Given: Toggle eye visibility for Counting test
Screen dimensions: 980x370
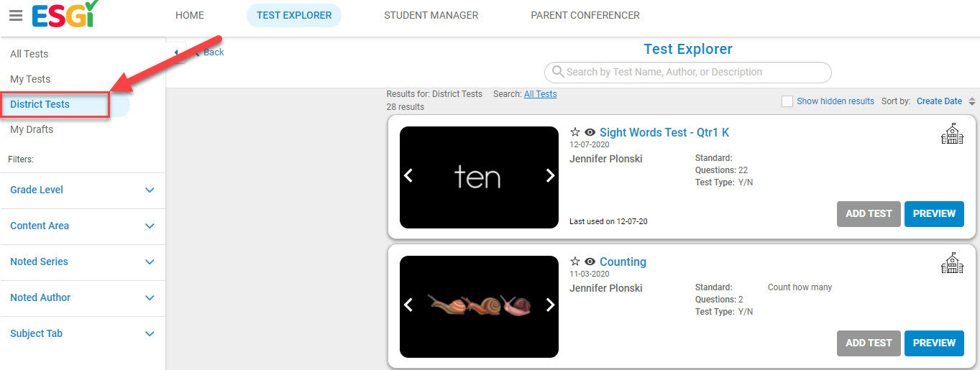Looking at the screenshot, I should 590,262.
